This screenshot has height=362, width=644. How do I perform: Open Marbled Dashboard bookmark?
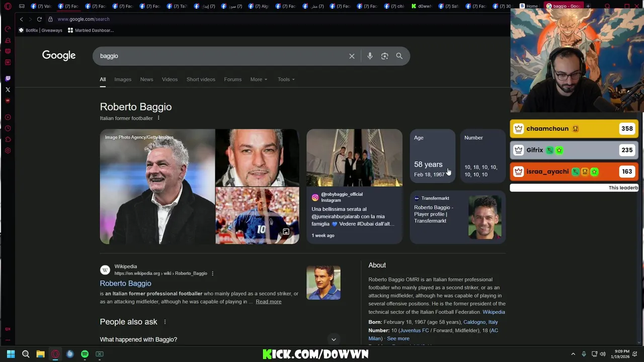tap(91, 30)
